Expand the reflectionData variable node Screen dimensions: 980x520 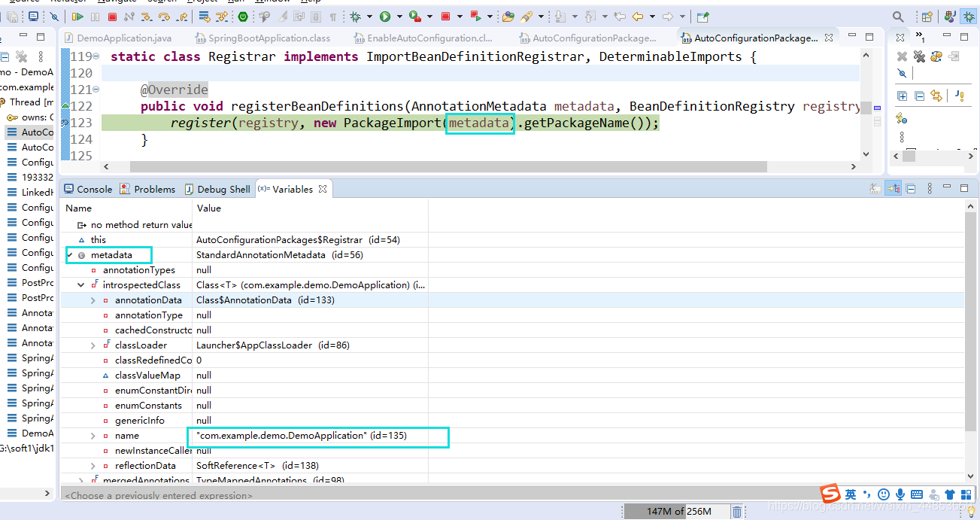(93, 466)
